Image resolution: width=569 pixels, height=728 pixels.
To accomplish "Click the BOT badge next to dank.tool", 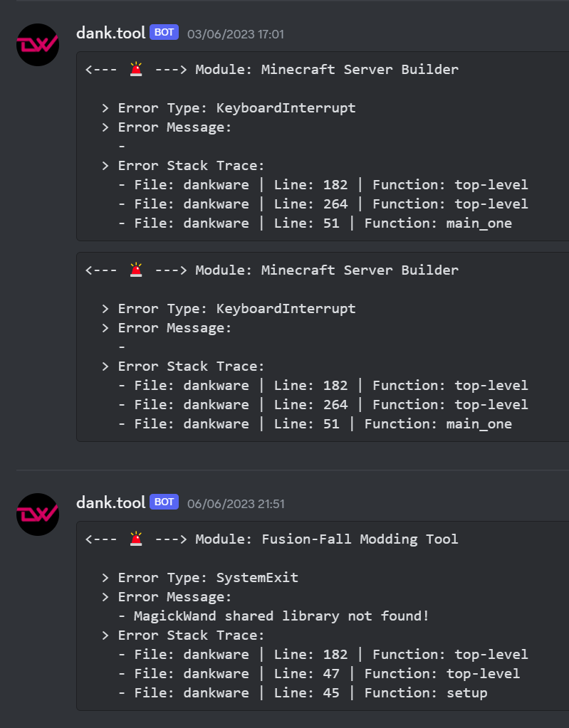I will [164, 31].
